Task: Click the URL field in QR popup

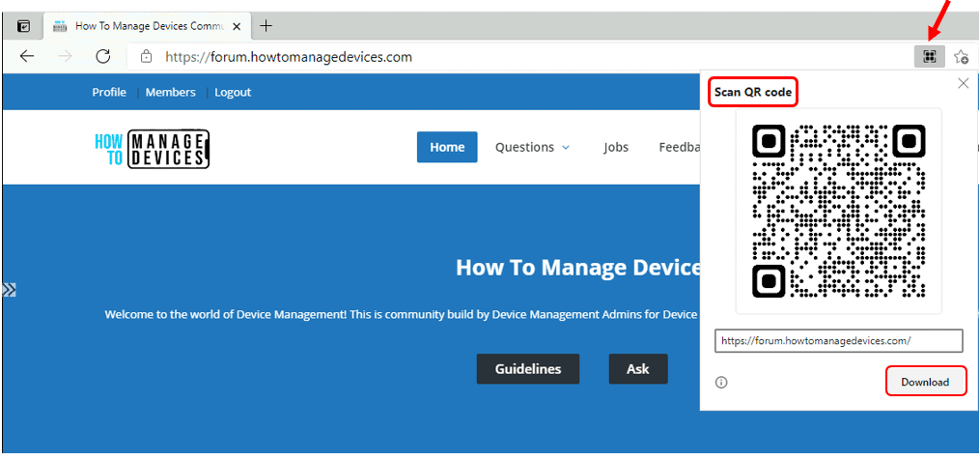Action: pyautogui.click(x=839, y=341)
